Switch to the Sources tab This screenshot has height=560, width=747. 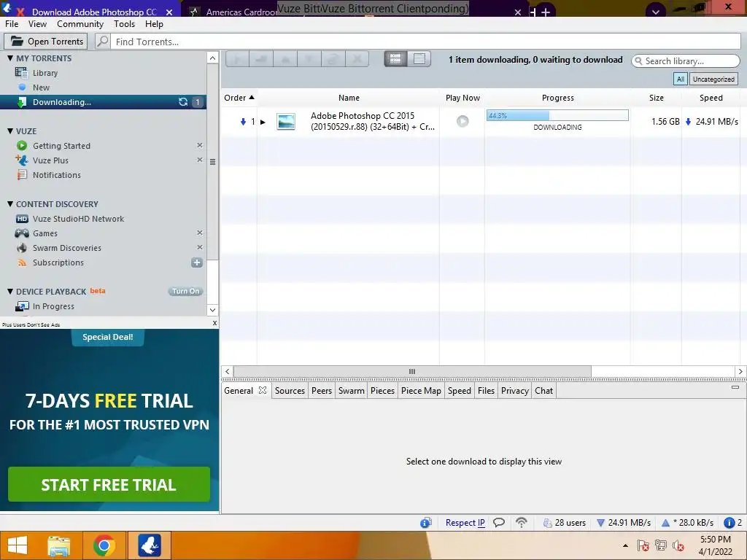point(290,391)
